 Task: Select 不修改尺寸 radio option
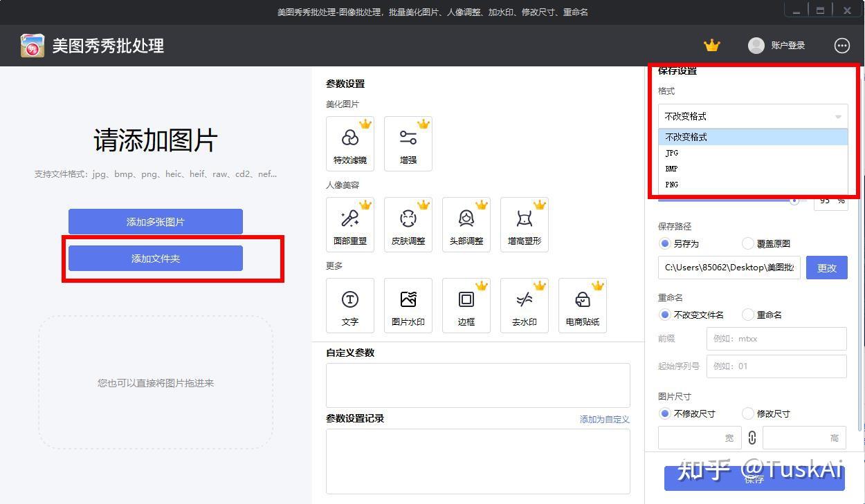pyautogui.click(x=665, y=413)
